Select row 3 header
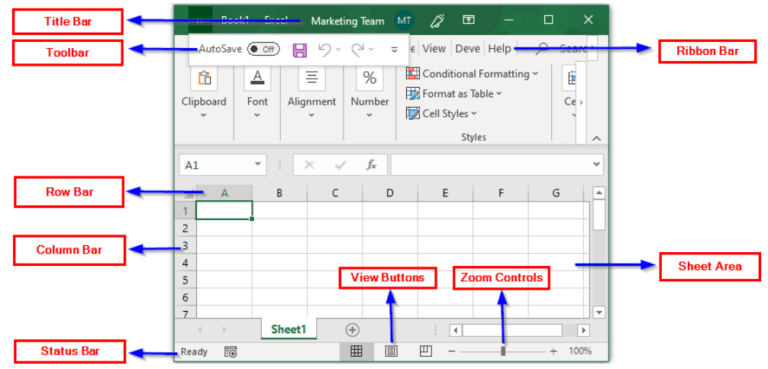Screen dimensions: 768x369 point(186,246)
